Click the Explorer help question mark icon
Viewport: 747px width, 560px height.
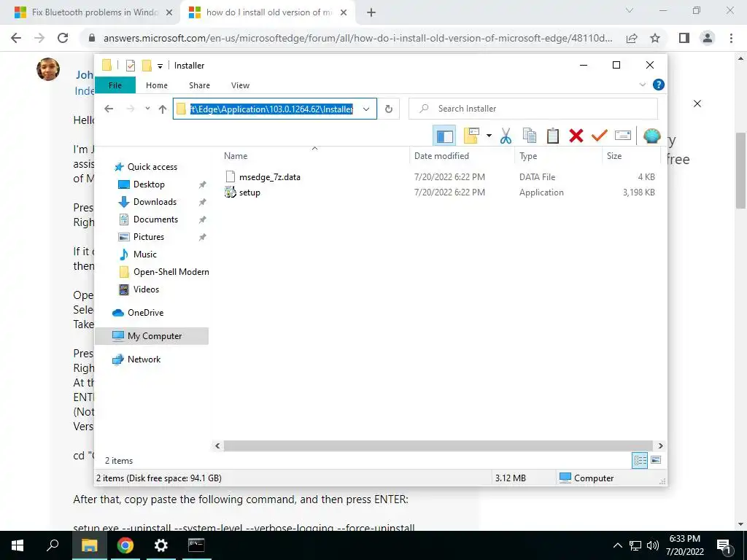(659, 85)
